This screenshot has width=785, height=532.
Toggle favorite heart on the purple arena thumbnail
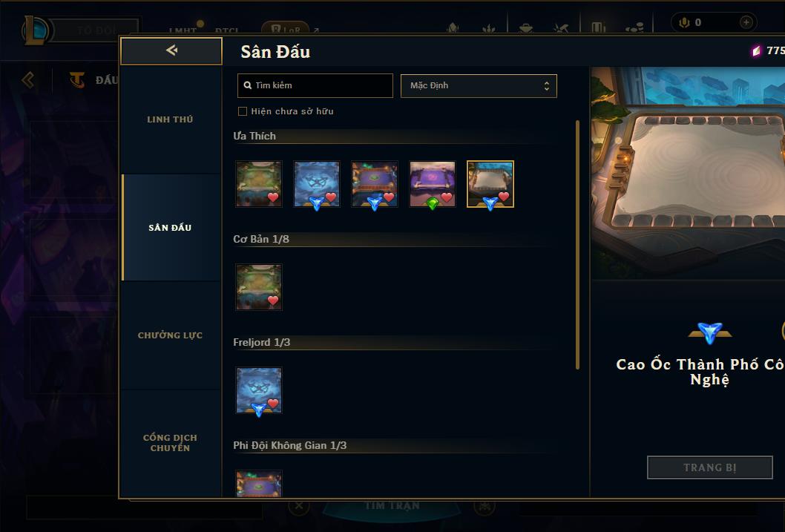pos(447,197)
